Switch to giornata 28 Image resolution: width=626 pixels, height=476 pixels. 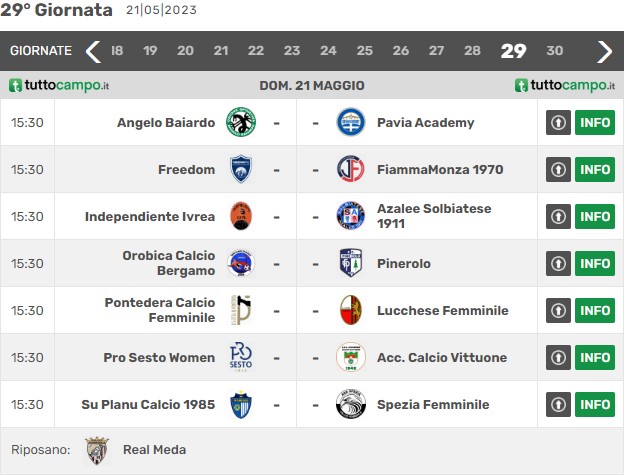click(472, 51)
